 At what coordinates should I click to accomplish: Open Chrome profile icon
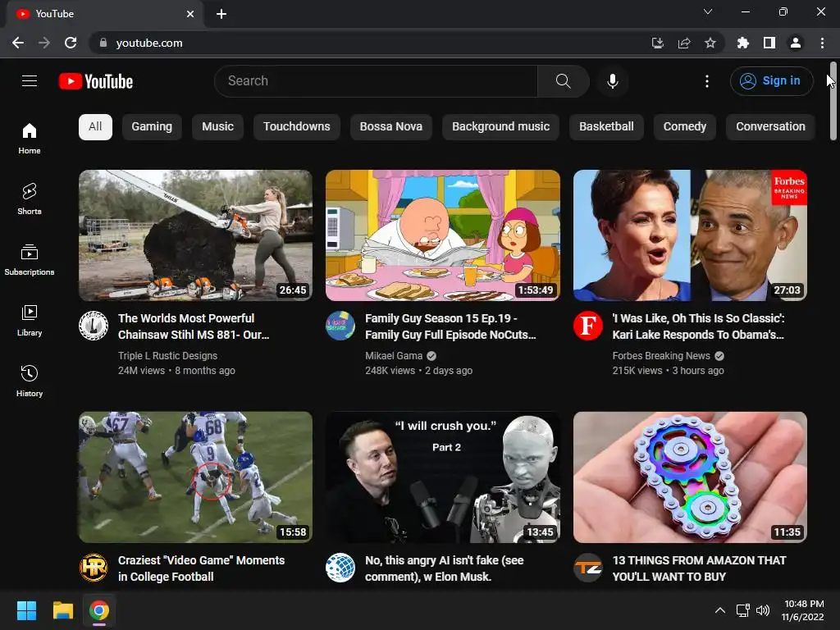pos(796,43)
